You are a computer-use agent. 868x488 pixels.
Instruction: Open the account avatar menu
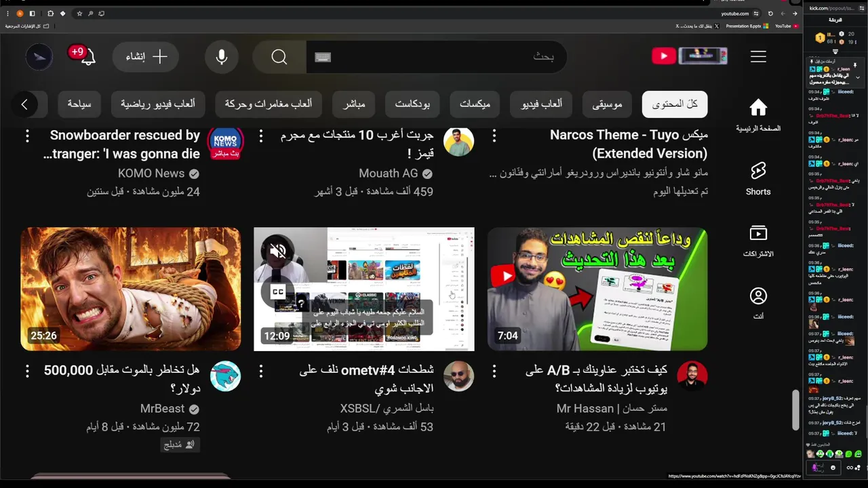click(39, 57)
